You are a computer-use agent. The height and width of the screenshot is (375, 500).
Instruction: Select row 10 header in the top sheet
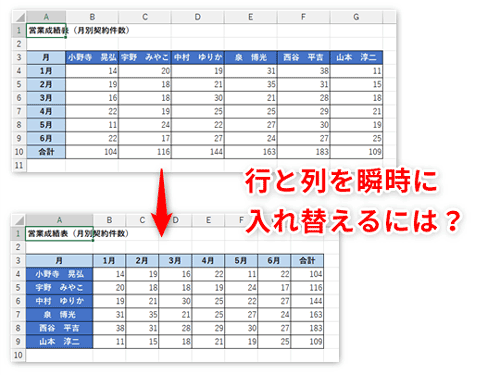(x=19, y=152)
